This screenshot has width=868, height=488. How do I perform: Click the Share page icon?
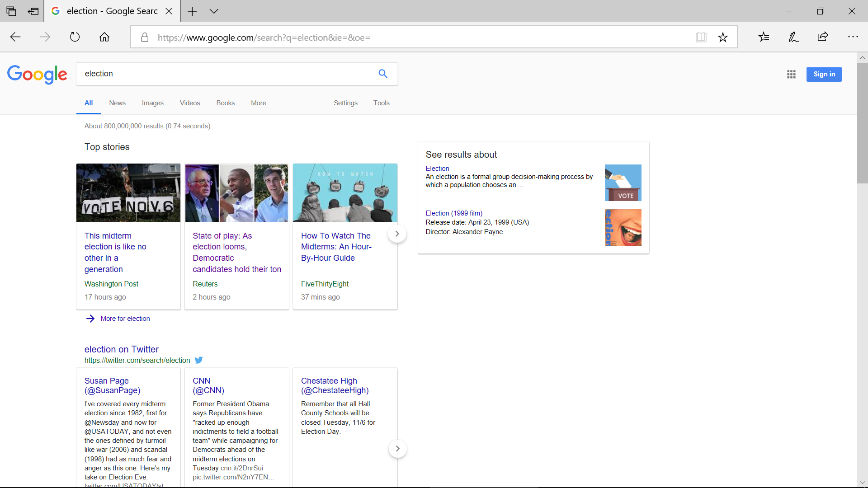point(823,37)
